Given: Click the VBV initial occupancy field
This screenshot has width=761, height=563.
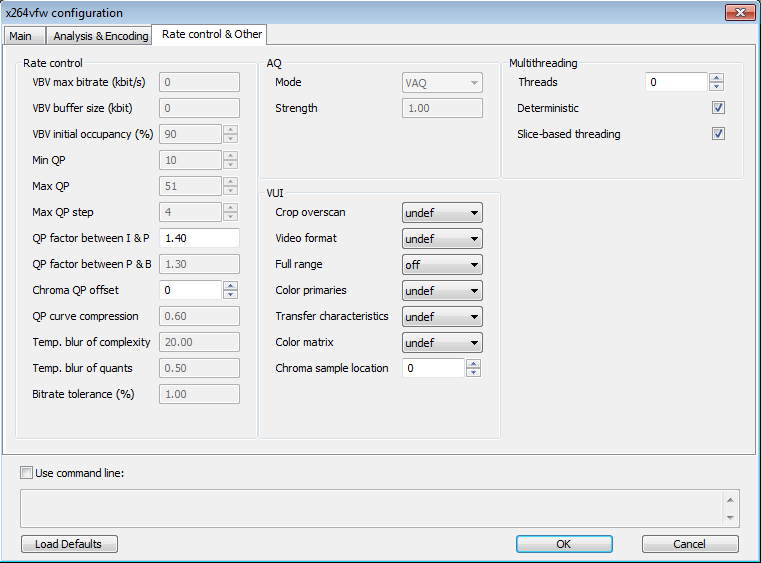Looking at the screenshot, I should 190,134.
